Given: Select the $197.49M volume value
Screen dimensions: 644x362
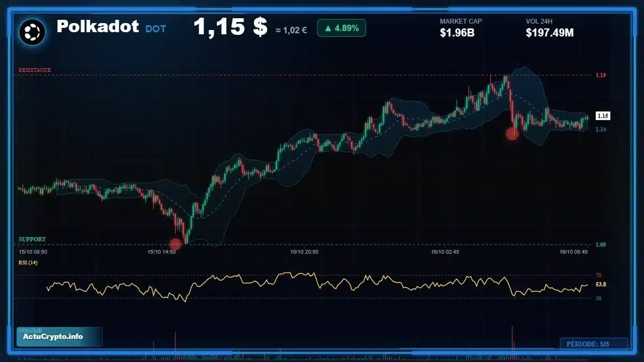Looking at the screenshot, I should (550, 33).
